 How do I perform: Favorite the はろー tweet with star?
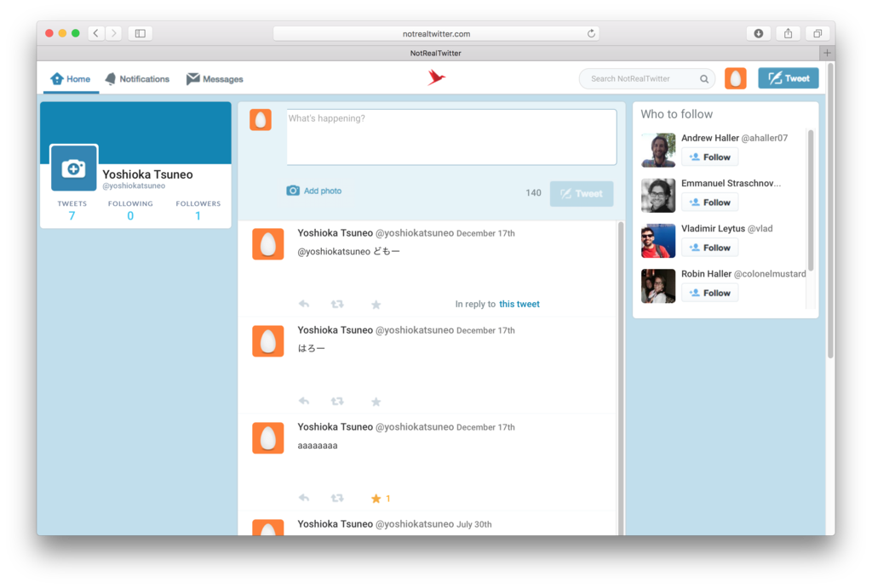click(x=376, y=402)
